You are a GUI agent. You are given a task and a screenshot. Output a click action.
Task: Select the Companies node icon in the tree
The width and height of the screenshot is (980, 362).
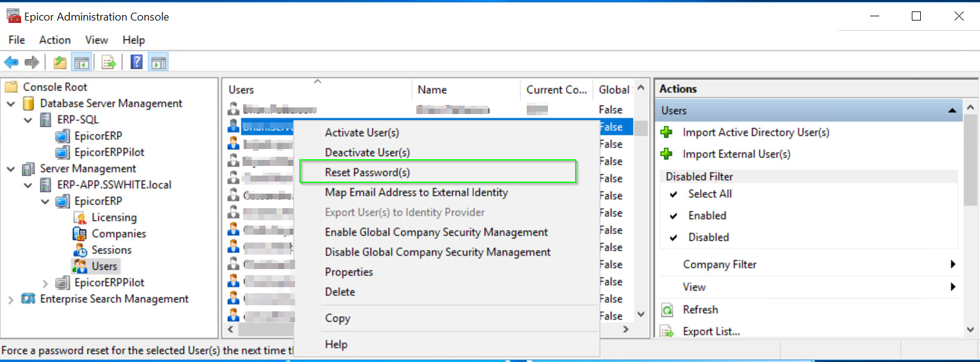tap(80, 233)
